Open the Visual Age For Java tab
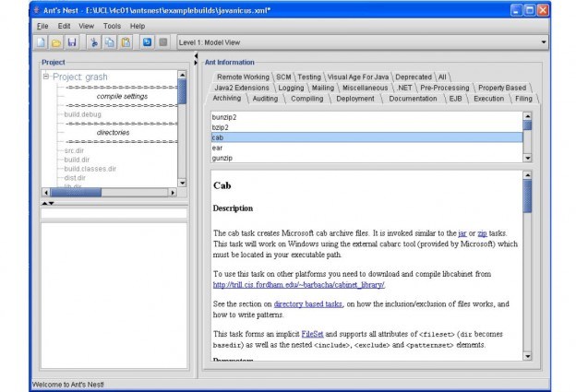This screenshot has height=392, width=576. [358, 77]
